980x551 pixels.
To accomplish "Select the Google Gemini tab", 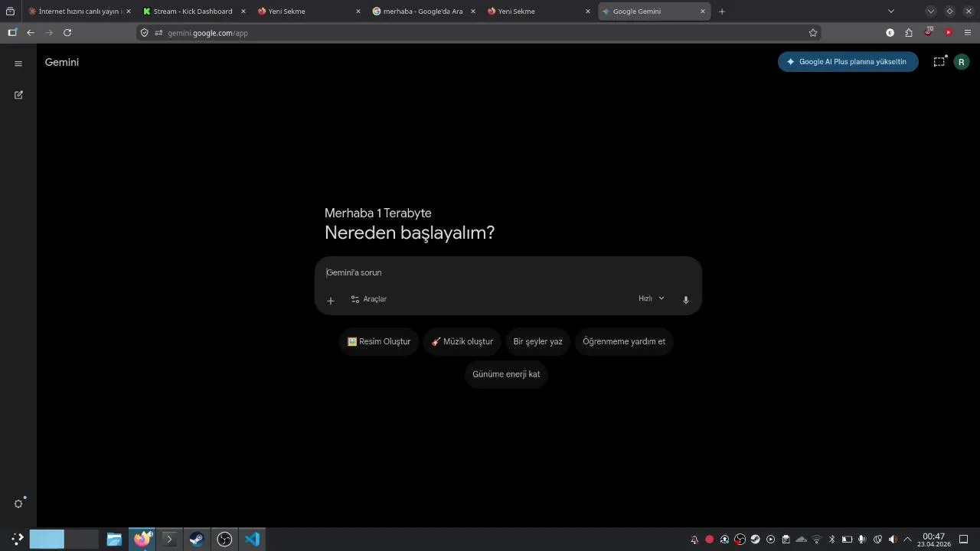I will tap(653, 11).
